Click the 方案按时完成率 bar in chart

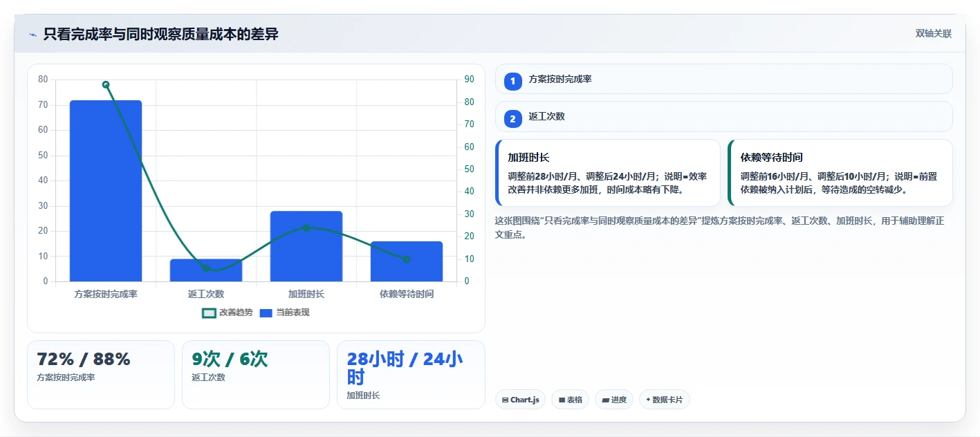pyautogui.click(x=106, y=191)
